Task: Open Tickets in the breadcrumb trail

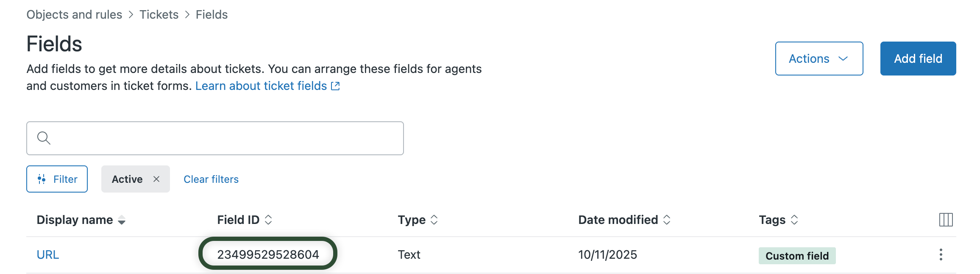Action: click(159, 14)
